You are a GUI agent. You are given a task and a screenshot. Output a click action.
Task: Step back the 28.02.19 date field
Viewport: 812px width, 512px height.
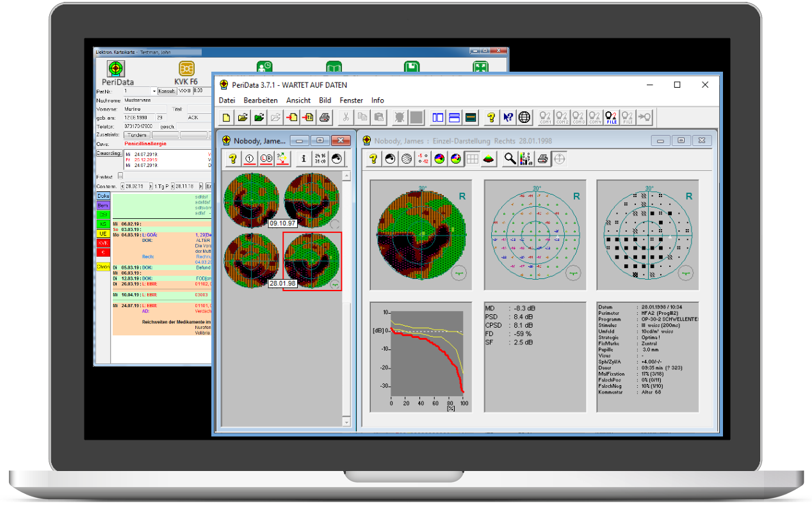124,186
